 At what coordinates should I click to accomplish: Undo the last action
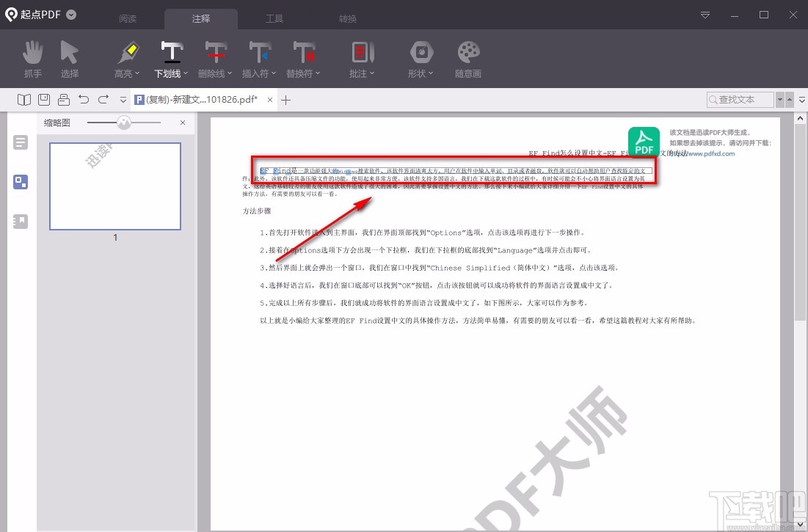[x=84, y=99]
